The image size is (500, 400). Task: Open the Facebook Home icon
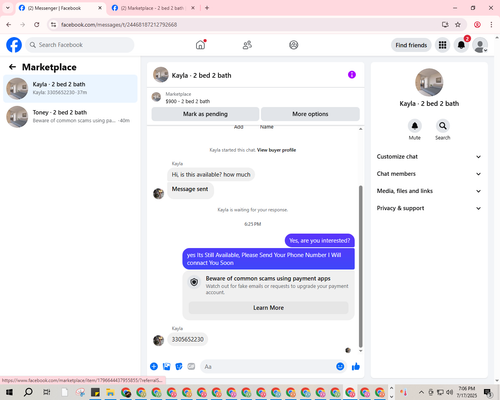click(200, 45)
